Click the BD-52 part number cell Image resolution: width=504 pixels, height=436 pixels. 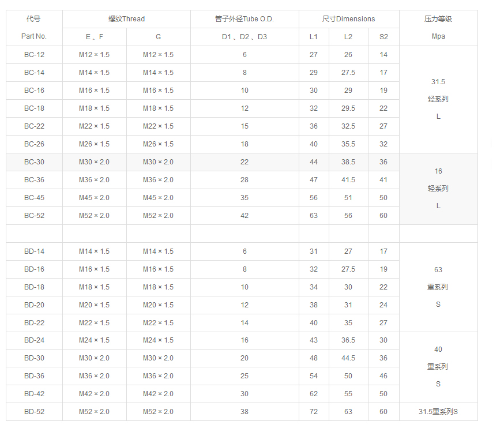(x=34, y=412)
